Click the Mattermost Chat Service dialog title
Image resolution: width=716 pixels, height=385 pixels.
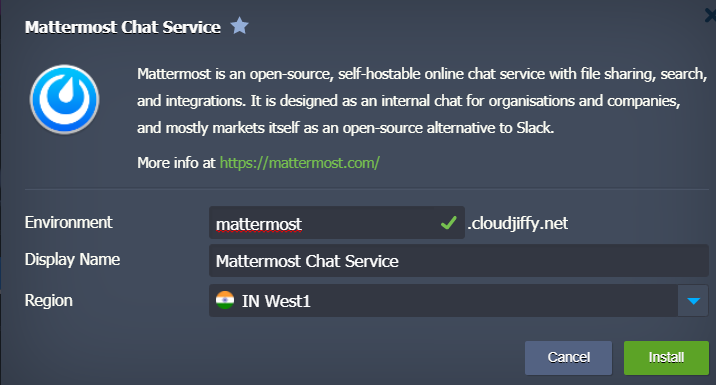[123, 27]
